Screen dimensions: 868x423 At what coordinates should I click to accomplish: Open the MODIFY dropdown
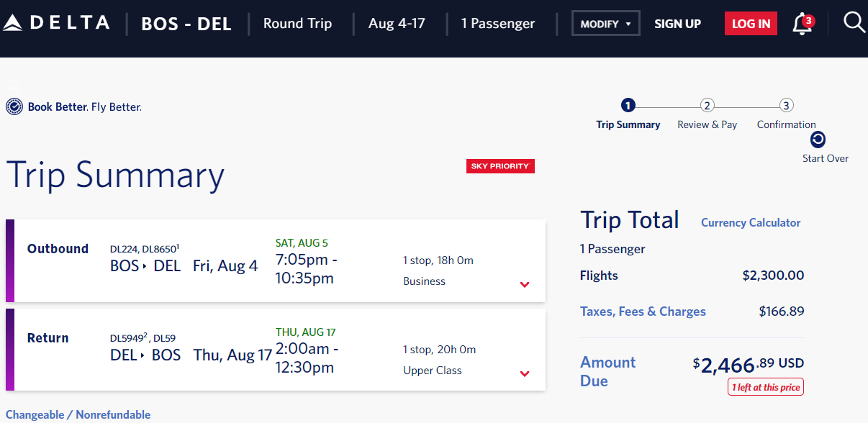click(x=606, y=24)
